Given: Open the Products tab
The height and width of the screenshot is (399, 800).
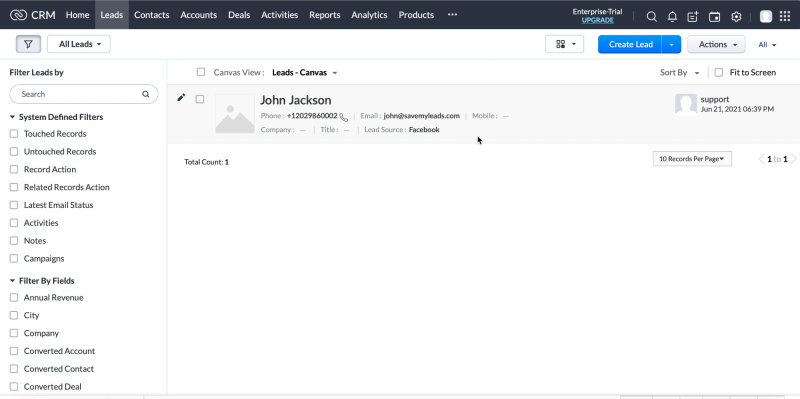Looking at the screenshot, I should [416, 15].
